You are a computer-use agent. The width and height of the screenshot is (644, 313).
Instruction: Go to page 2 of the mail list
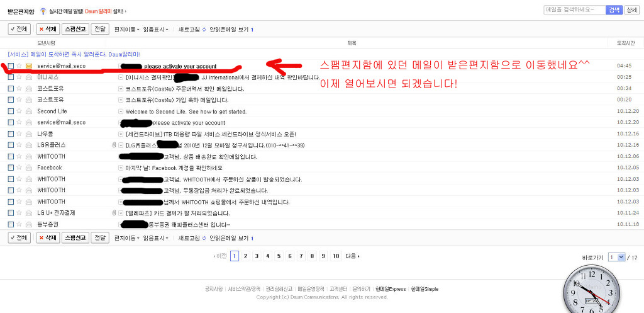click(246, 256)
